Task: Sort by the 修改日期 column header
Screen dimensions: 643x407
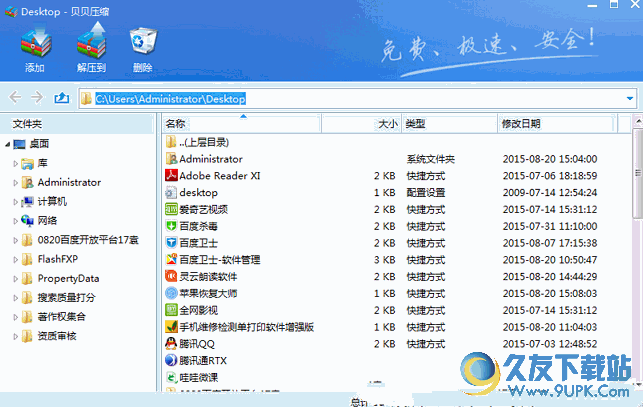Action: pyautogui.click(x=557, y=123)
